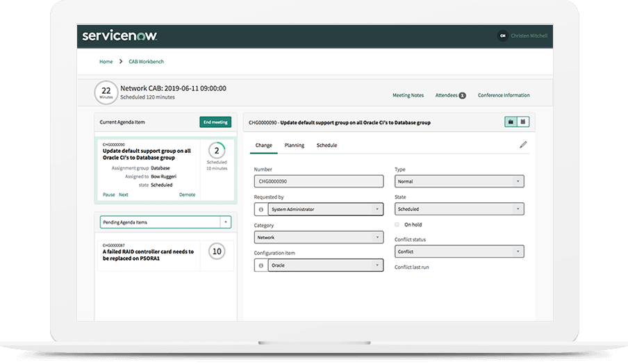The width and height of the screenshot is (628, 364).
Task: Click the Network CAB meeting title
Action: coord(173,88)
